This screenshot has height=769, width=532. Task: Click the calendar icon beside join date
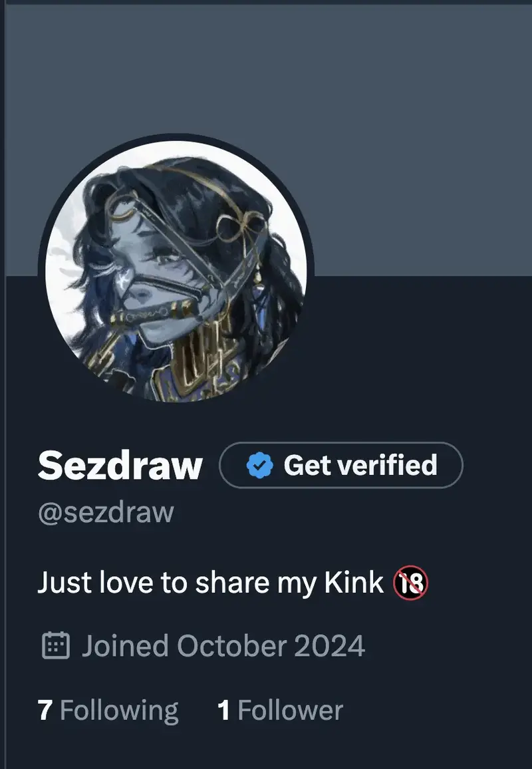[56, 646]
